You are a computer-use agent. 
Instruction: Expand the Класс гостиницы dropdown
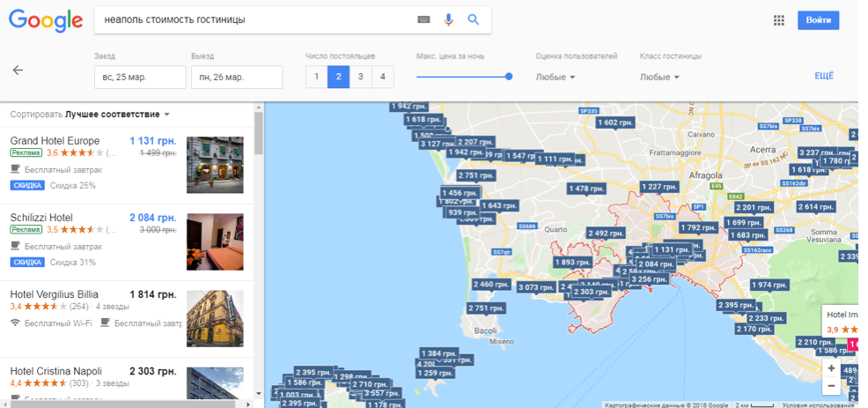659,77
